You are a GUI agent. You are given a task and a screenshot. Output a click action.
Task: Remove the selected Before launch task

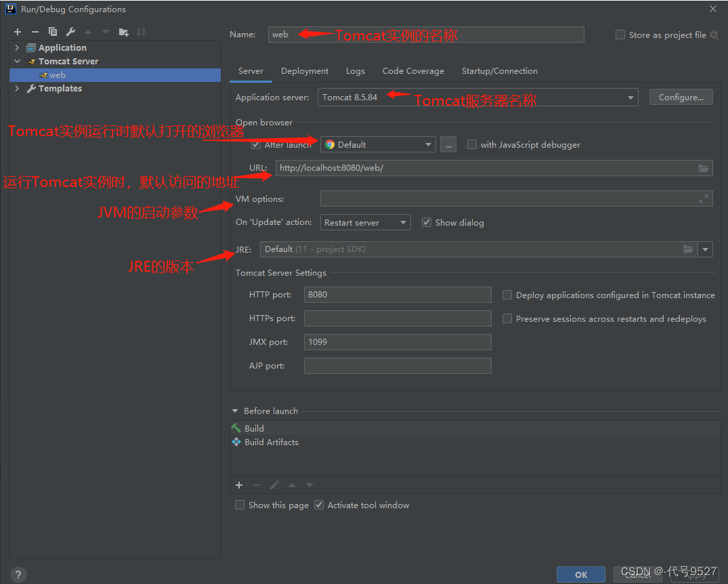click(257, 485)
